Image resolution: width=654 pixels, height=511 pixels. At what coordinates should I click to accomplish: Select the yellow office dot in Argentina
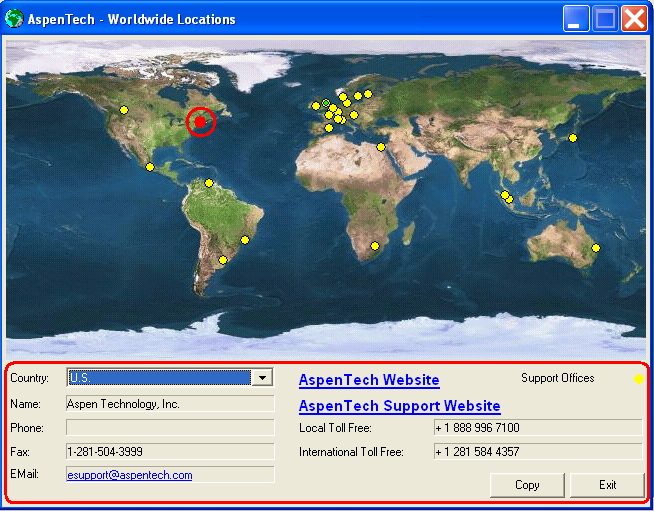tap(223, 260)
